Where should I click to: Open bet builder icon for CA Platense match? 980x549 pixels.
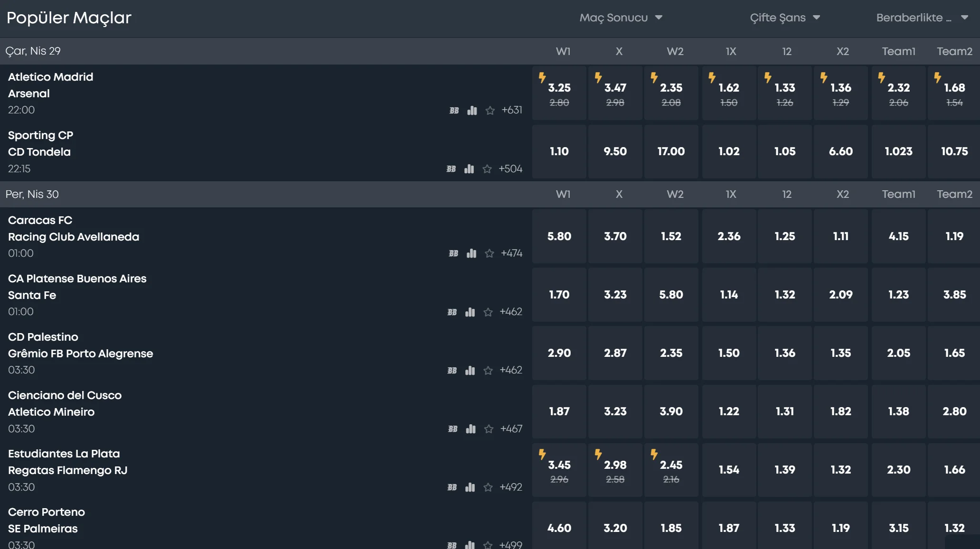[452, 312]
